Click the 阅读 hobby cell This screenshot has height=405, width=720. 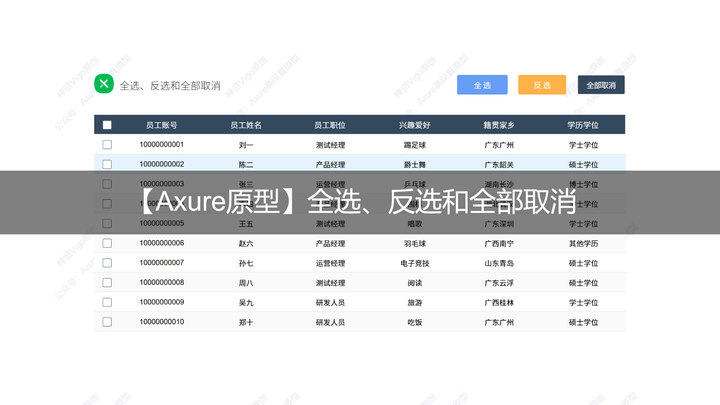point(415,283)
